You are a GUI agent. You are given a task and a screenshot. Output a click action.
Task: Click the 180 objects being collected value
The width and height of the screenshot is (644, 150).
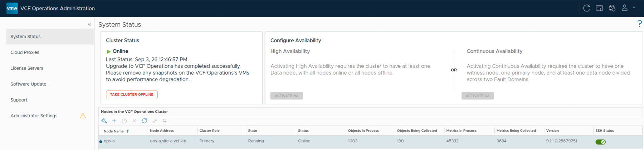coord(400,141)
